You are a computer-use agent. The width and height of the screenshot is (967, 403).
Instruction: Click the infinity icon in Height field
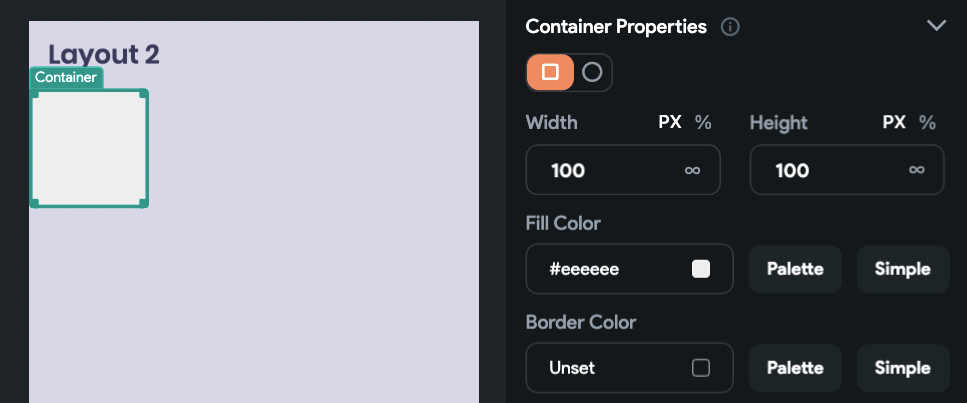click(916, 170)
